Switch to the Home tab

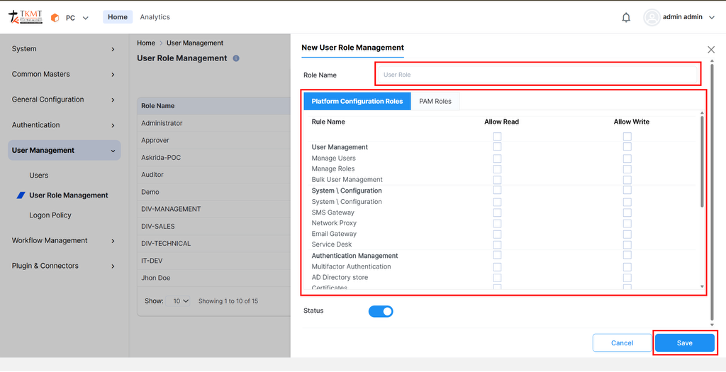coord(118,17)
